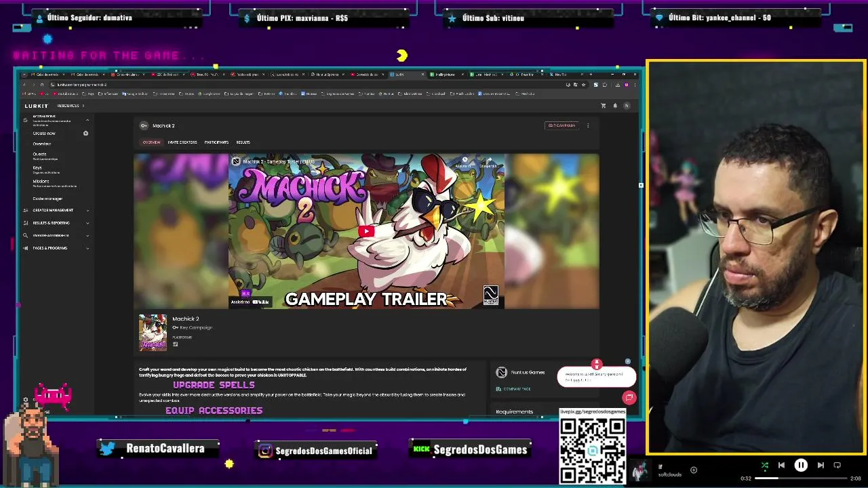Select Create new in the sidebar

click(x=44, y=134)
